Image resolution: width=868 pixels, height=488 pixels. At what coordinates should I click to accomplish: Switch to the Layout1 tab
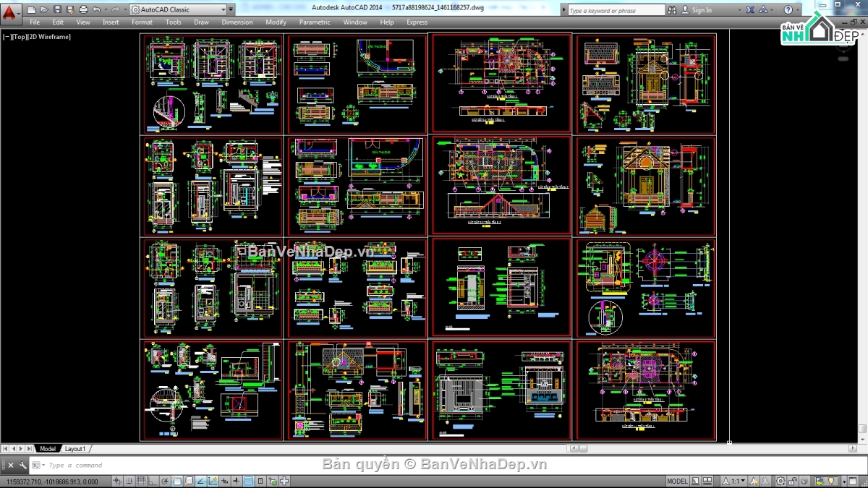click(x=75, y=449)
